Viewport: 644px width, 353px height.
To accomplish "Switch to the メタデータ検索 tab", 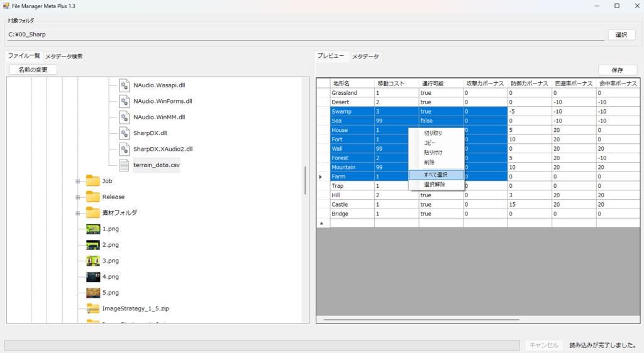I will click(x=64, y=56).
